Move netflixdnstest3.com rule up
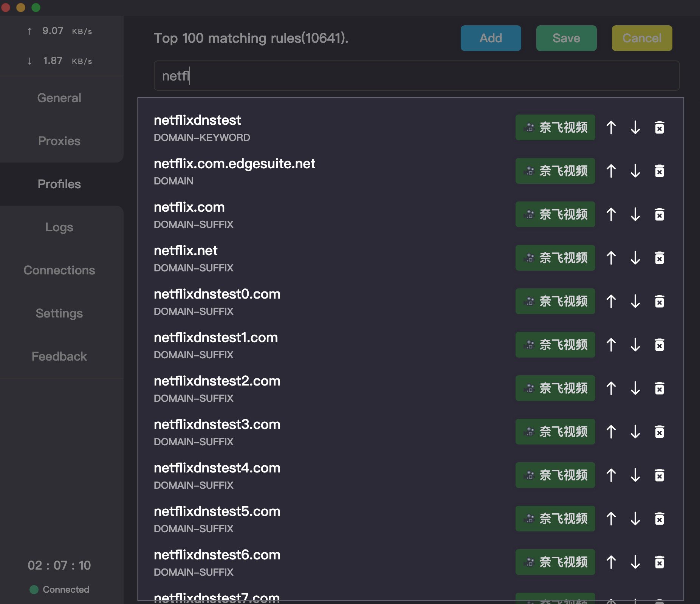 611,432
